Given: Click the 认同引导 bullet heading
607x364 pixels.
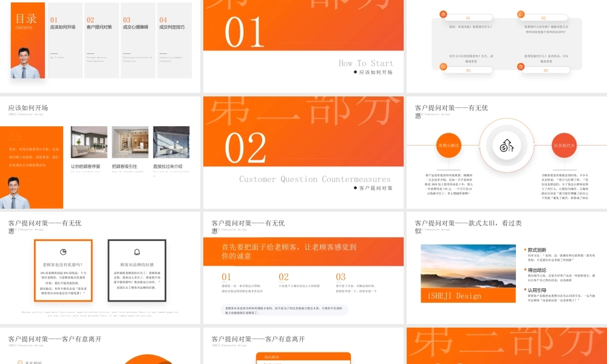Looking at the screenshot, I should coord(537,290).
